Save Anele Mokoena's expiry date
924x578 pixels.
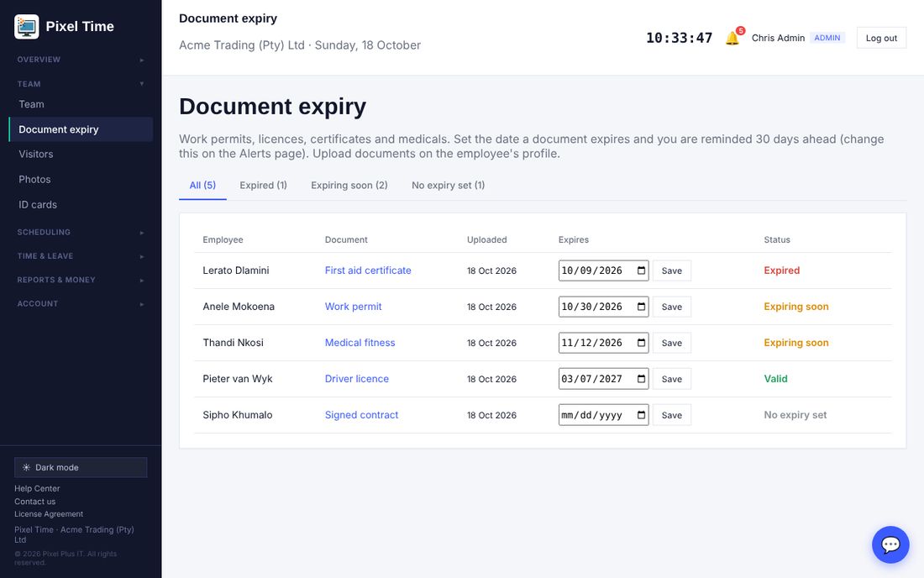point(672,307)
